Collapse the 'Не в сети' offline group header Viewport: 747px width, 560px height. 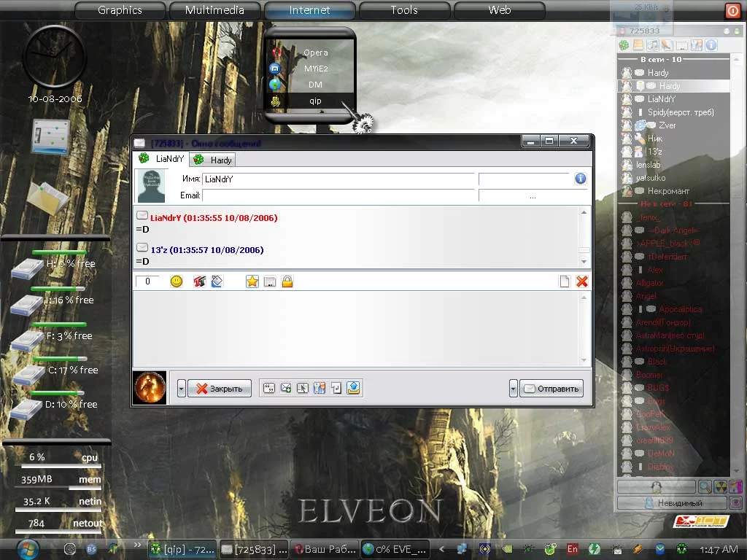coord(673,204)
